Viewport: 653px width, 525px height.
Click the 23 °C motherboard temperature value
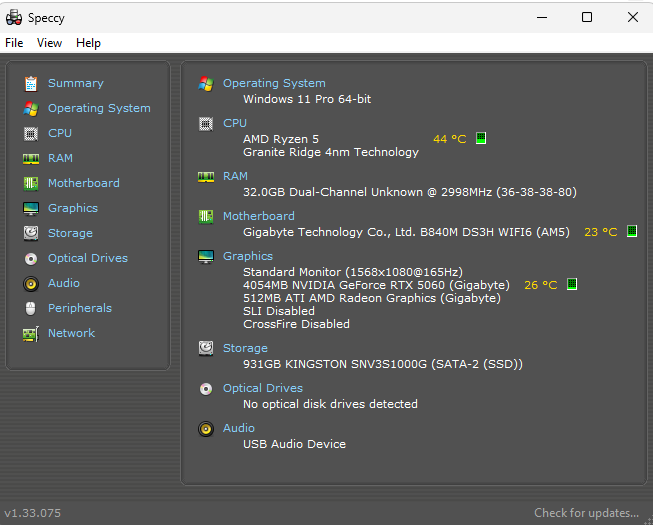coord(601,232)
